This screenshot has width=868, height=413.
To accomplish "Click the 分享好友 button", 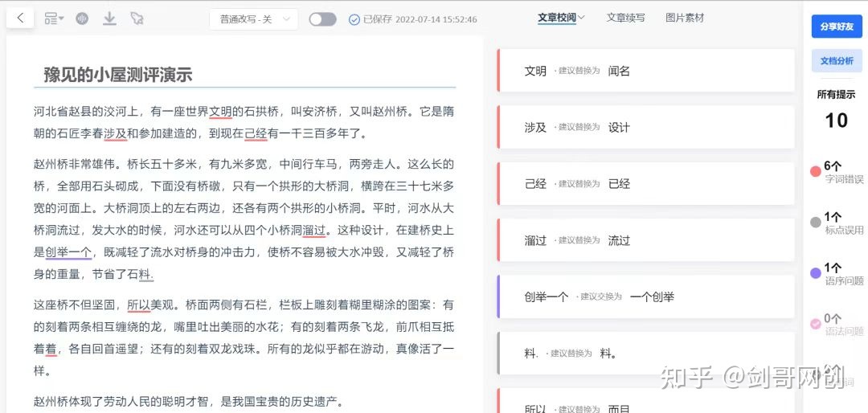I will [837, 27].
